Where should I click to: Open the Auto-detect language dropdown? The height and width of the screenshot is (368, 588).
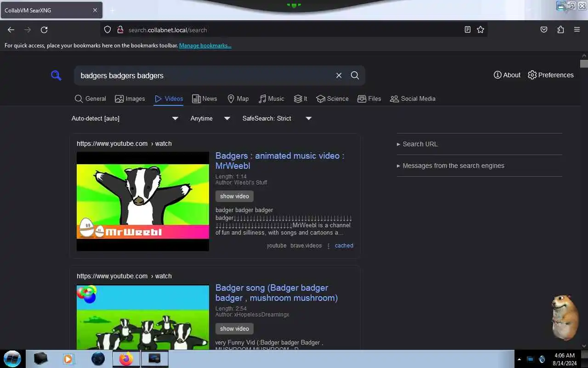pyautogui.click(x=125, y=118)
